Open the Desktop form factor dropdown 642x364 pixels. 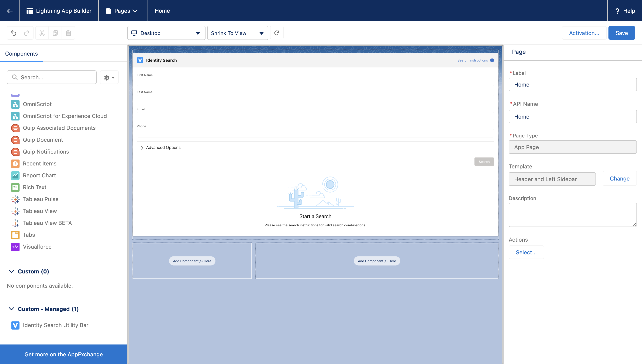(166, 33)
